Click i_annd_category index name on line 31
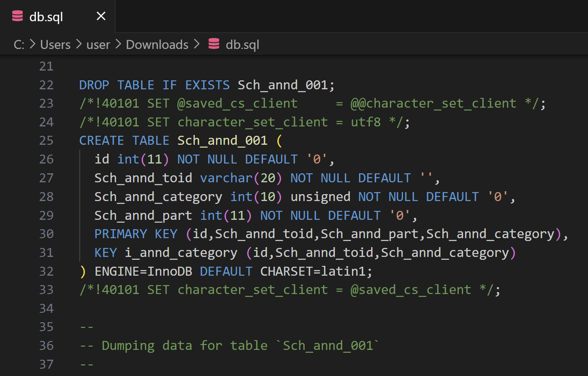 [x=181, y=253]
